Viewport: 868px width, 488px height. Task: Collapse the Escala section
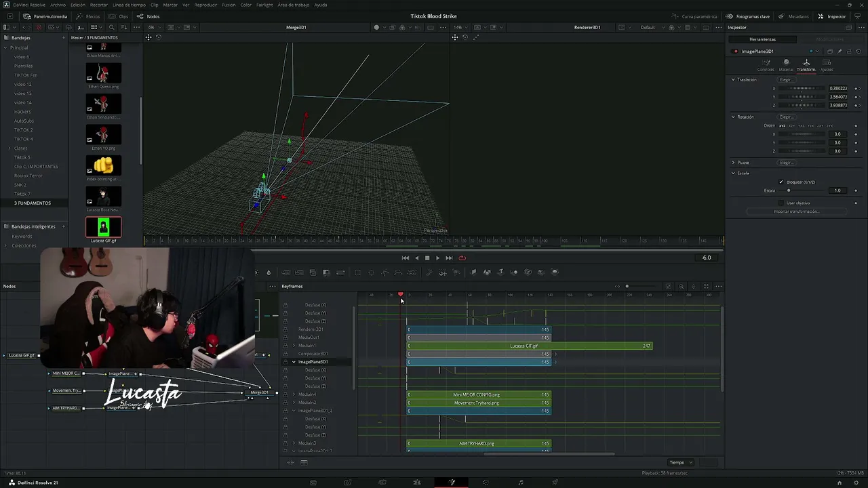click(x=733, y=173)
